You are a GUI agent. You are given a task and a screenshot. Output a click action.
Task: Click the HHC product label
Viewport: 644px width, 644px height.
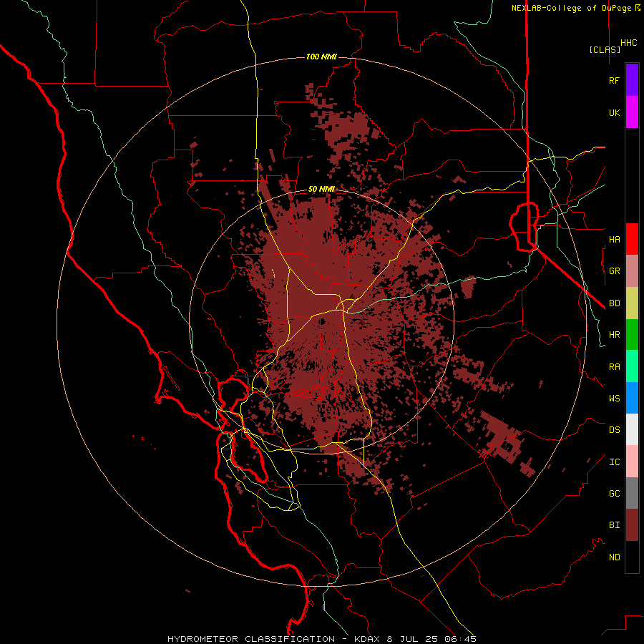pyautogui.click(x=628, y=43)
